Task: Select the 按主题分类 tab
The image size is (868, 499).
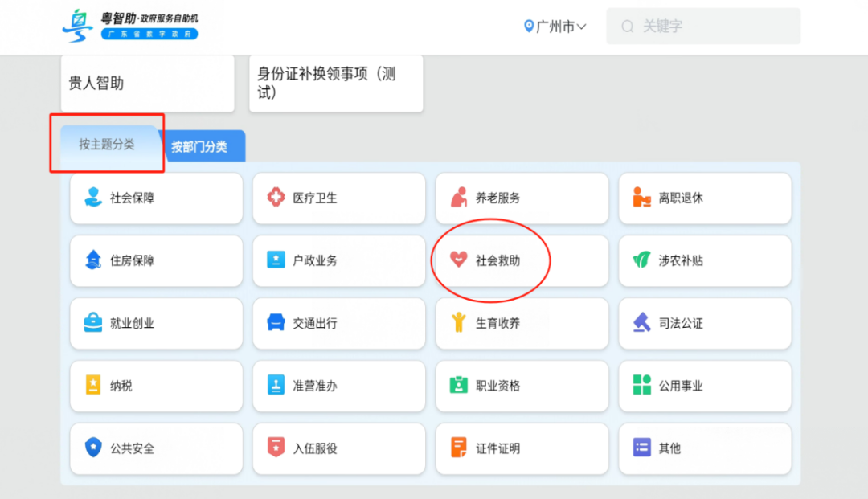Action: click(107, 147)
